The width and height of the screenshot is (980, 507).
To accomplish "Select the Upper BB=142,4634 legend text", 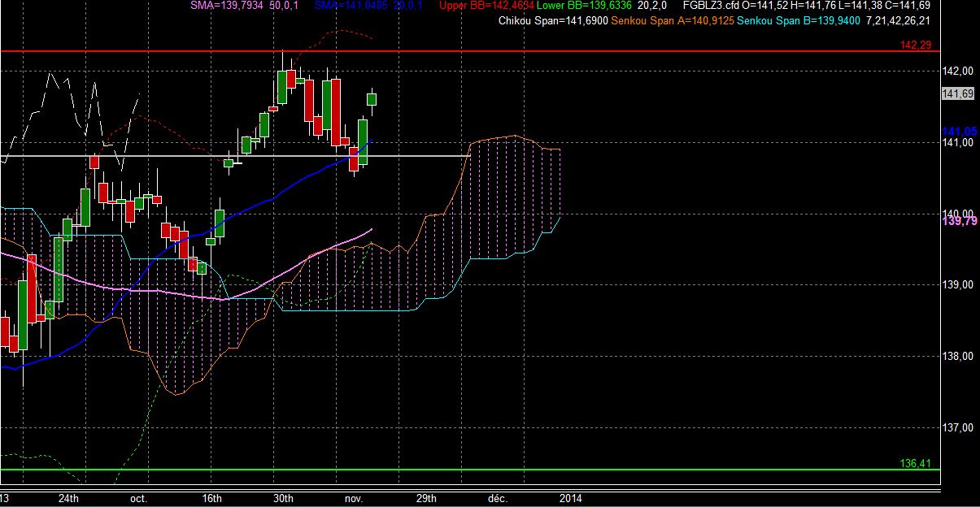I will pos(487,6).
